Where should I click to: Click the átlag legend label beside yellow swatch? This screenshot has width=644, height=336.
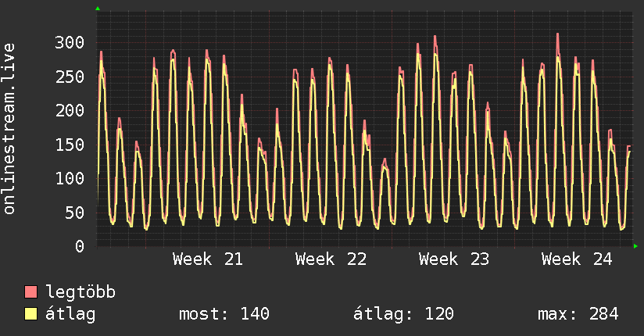(x=70, y=314)
